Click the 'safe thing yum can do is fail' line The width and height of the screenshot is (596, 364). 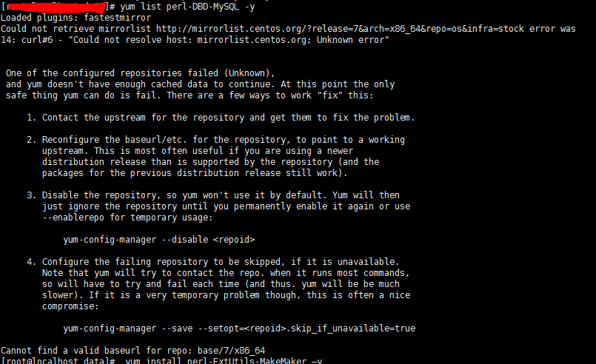tap(111, 95)
